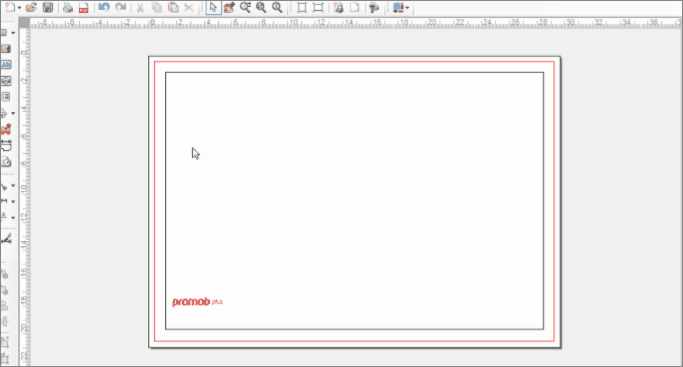Viewport: 683px width, 367px height.
Task: Click the group objects icon in the sidebar
Action: pos(5,342)
